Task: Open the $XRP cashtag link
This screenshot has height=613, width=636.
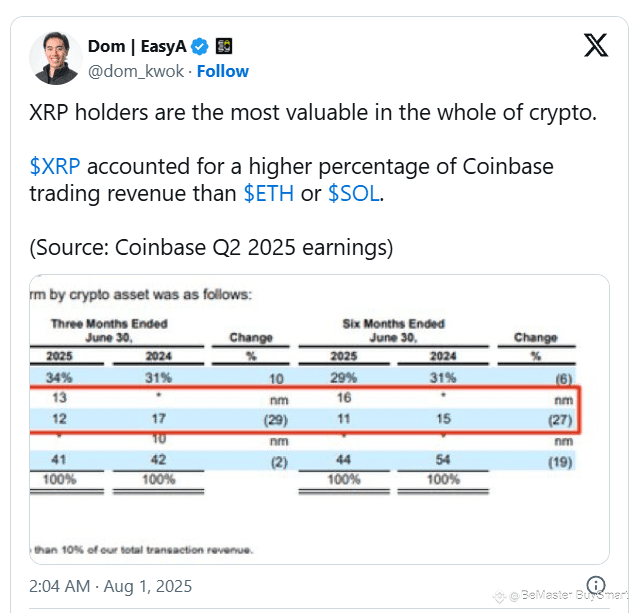Action: coord(55,166)
